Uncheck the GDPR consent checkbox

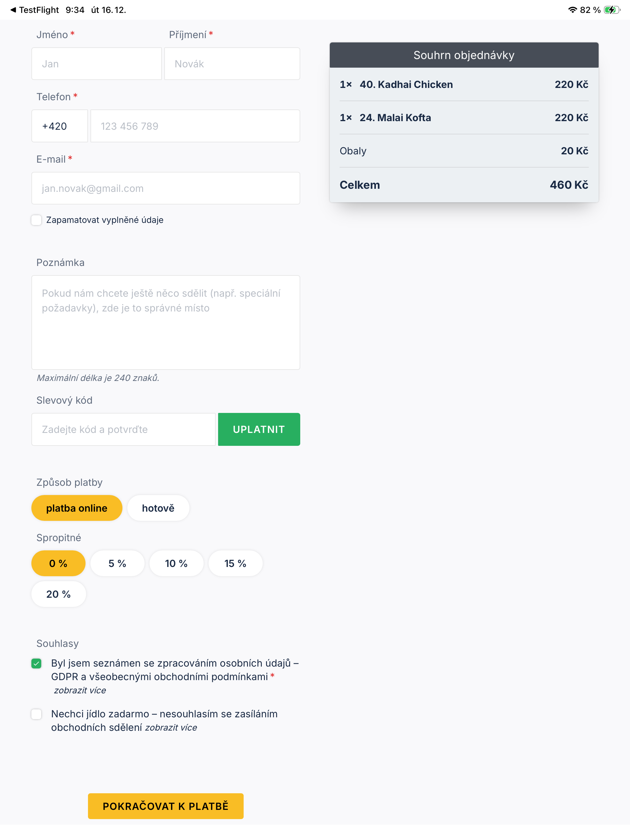[37, 664]
